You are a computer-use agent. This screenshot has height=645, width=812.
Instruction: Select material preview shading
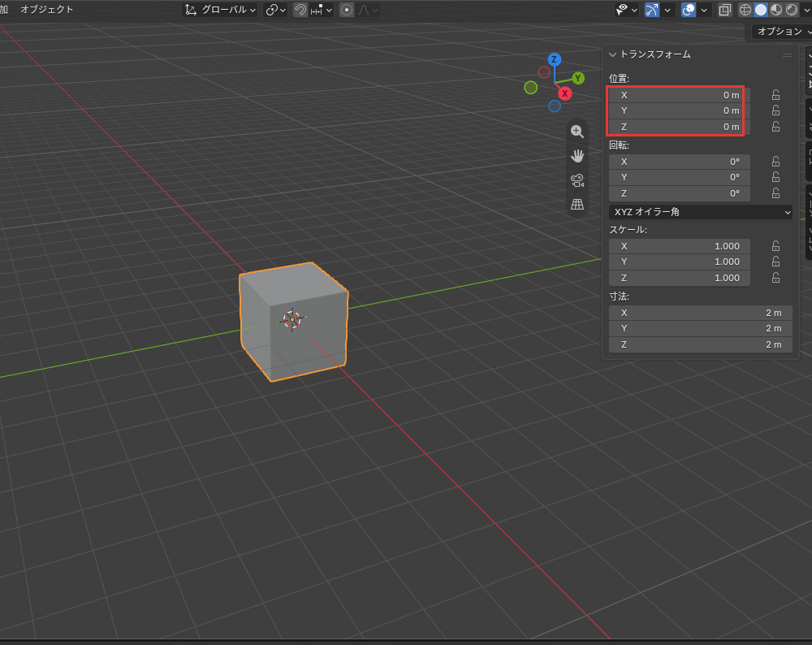pyautogui.click(x=775, y=10)
